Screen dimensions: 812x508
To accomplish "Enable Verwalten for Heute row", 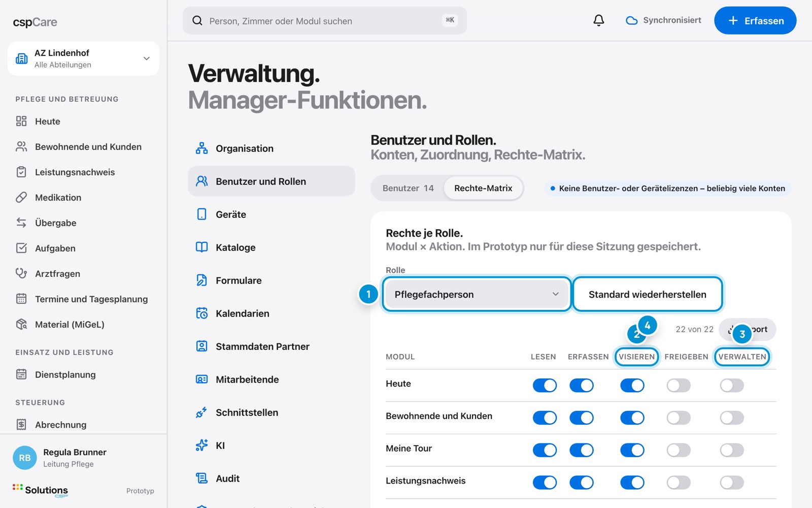I will (732, 386).
